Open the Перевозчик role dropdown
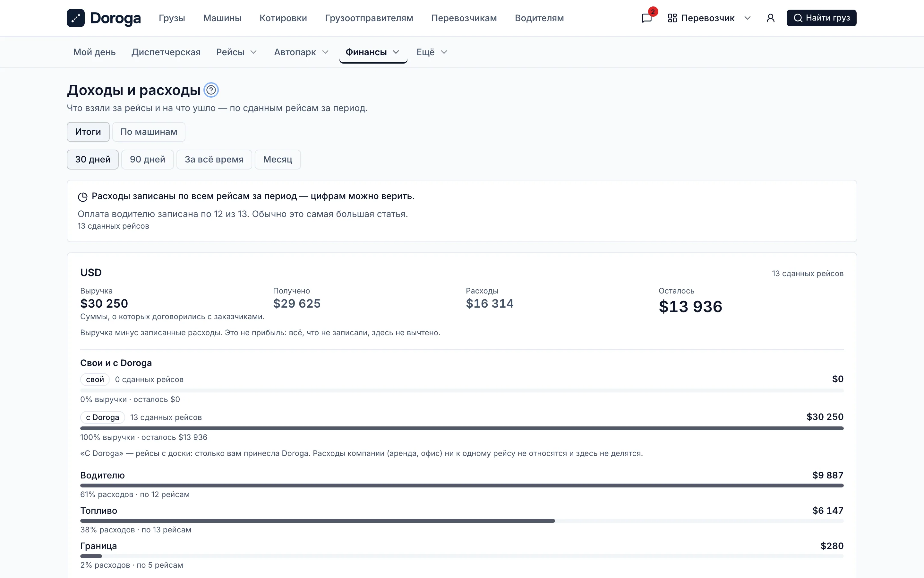 pos(709,18)
